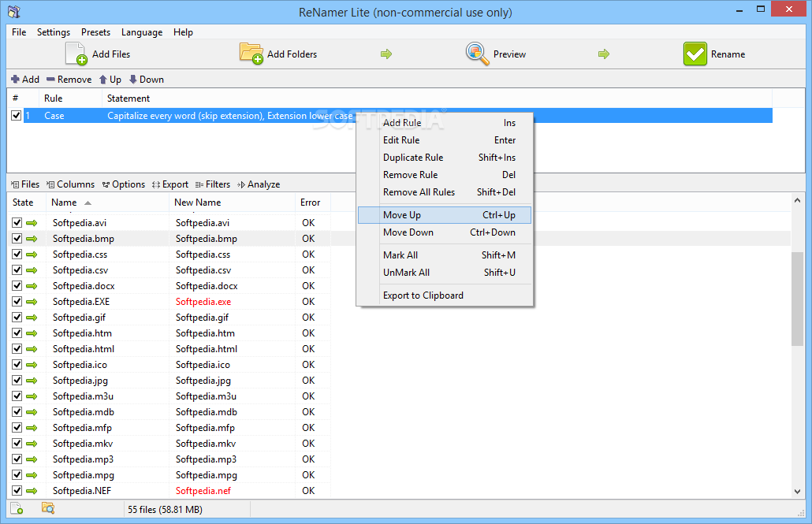Select Export to Clipboard menu entry

445,295
